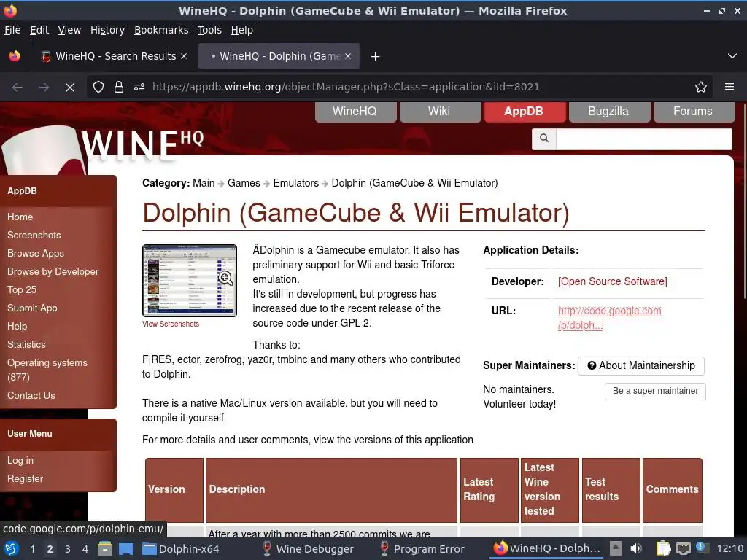This screenshot has height=560, width=747.
Task: Open the View menu
Action: (x=69, y=30)
